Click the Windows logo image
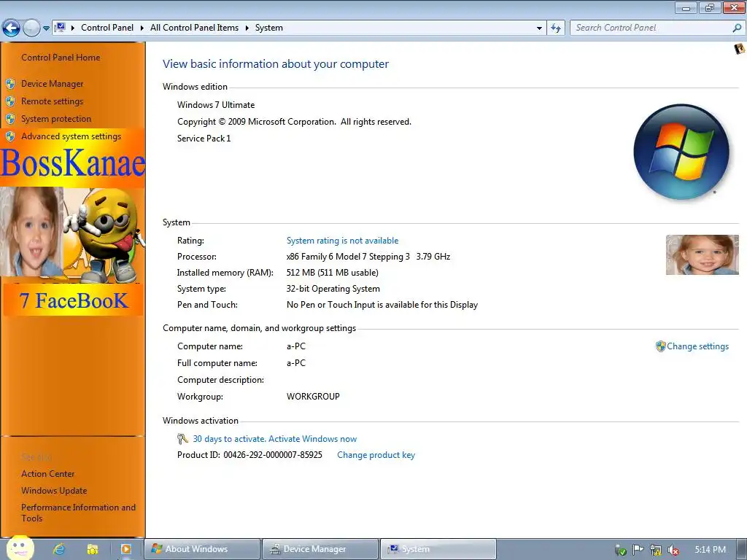The image size is (747, 560). pyautogui.click(x=681, y=152)
